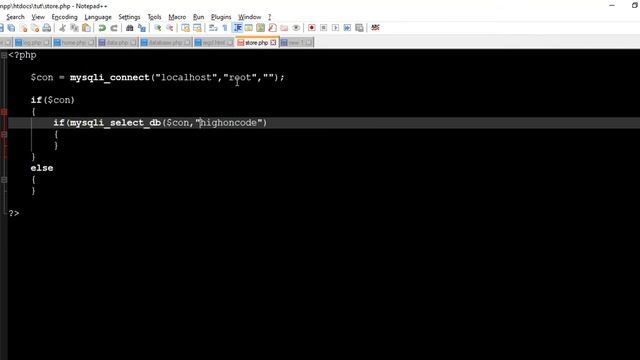This screenshot has height=360, width=640.
Task: Open the Encoding menu
Action: [x=64, y=17]
